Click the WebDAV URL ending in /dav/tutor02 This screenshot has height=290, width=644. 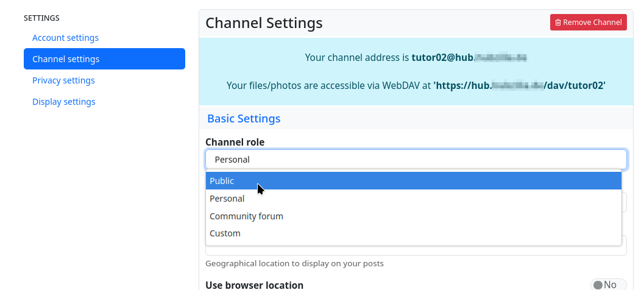(519, 86)
